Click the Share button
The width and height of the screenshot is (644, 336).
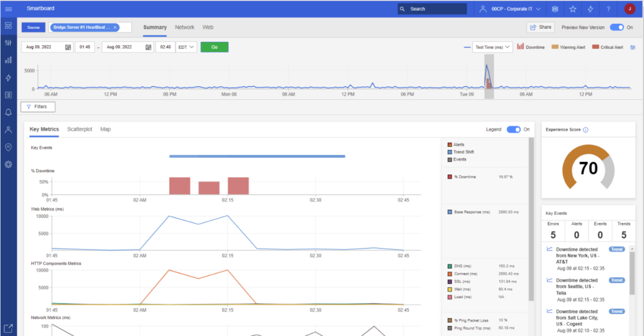point(540,27)
